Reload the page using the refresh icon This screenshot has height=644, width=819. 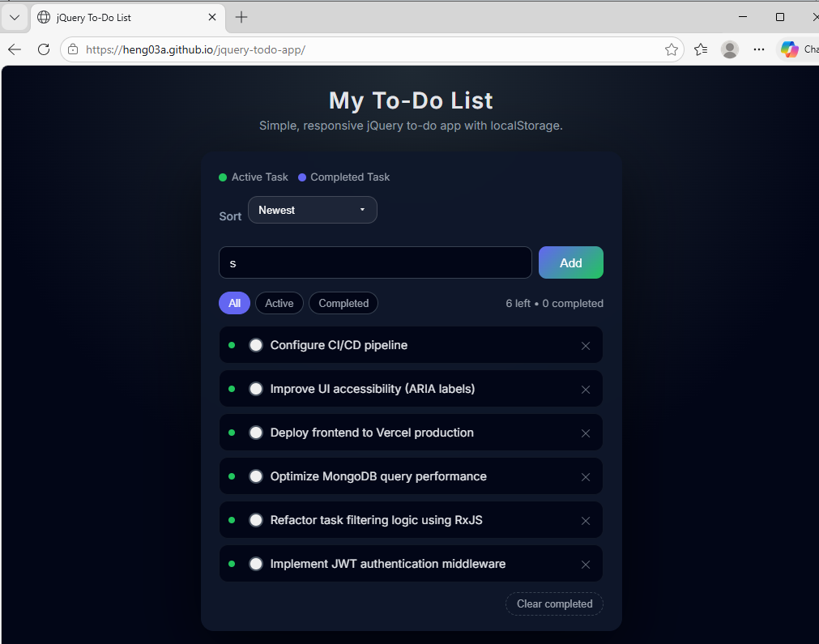click(44, 49)
